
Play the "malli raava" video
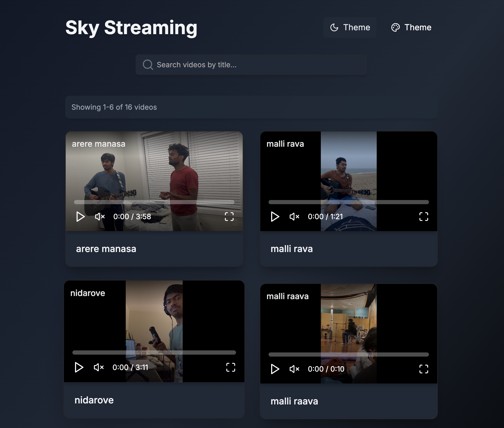coord(275,369)
